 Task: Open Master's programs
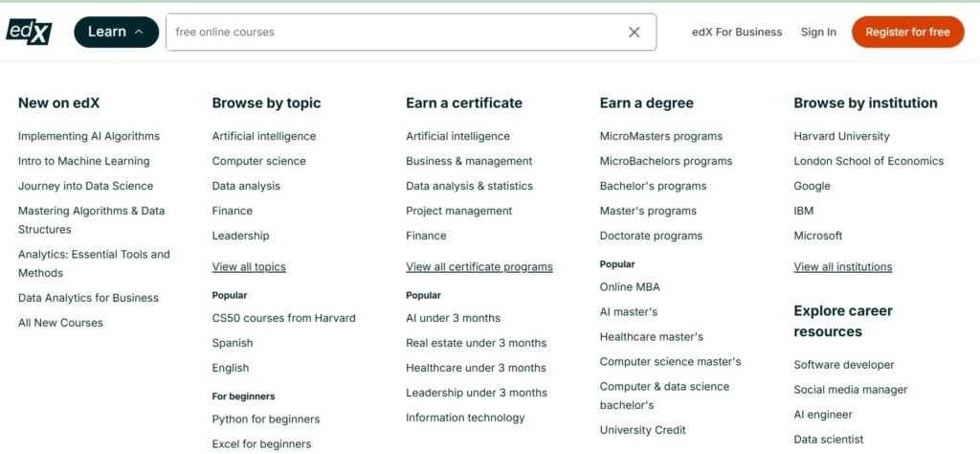tap(648, 211)
